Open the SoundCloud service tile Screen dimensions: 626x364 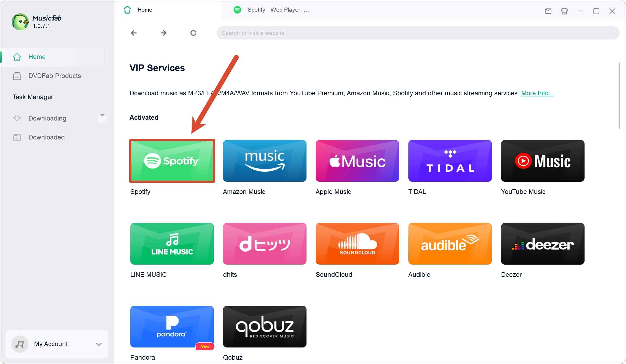357,244
